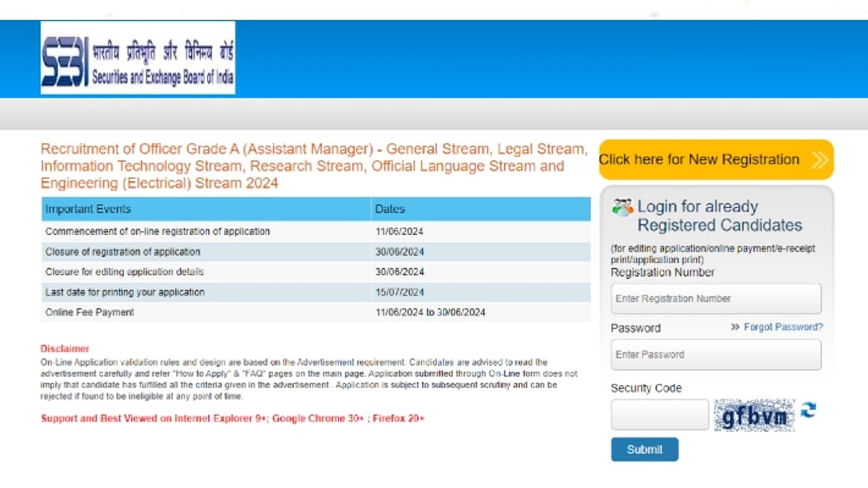Click the Enter Password field
This screenshot has height=488, width=868.
715,354
